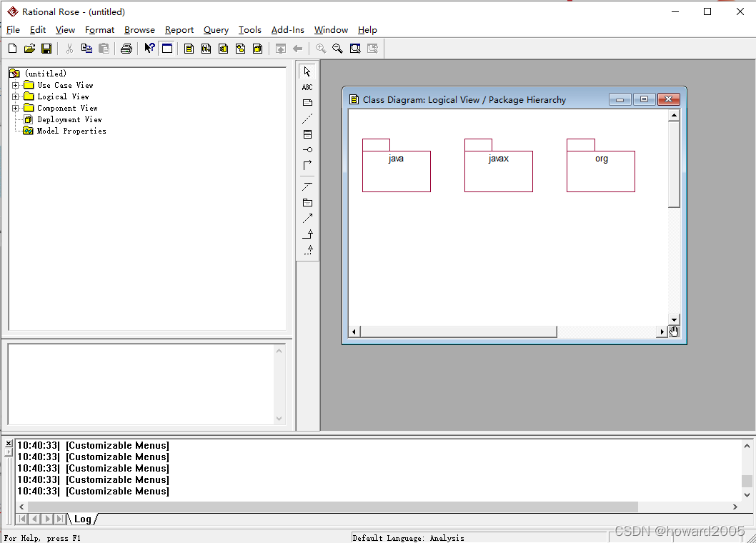Close the Class Diagram child window
756x543 pixels.
(x=668, y=99)
